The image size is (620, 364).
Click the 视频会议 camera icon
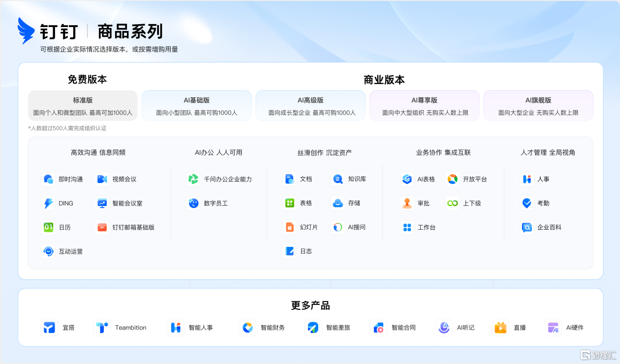102,179
